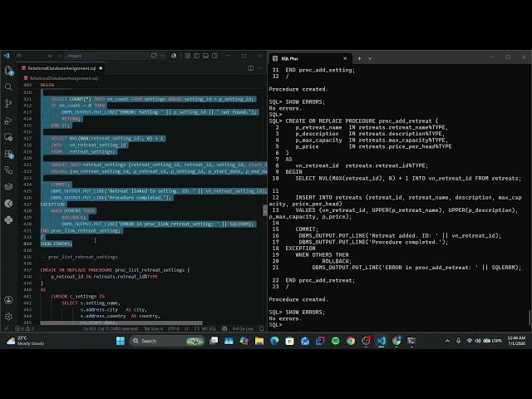Click the editor vertical scrollbar thumb

(265, 210)
